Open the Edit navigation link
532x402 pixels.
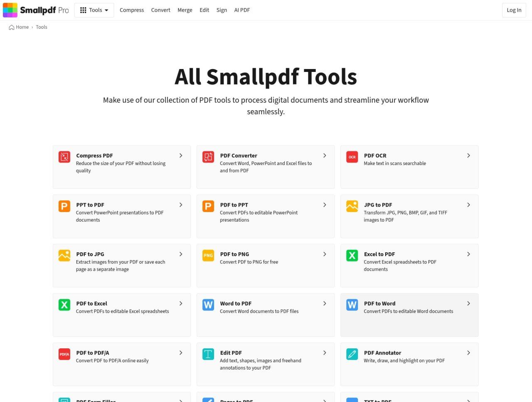pos(204,10)
